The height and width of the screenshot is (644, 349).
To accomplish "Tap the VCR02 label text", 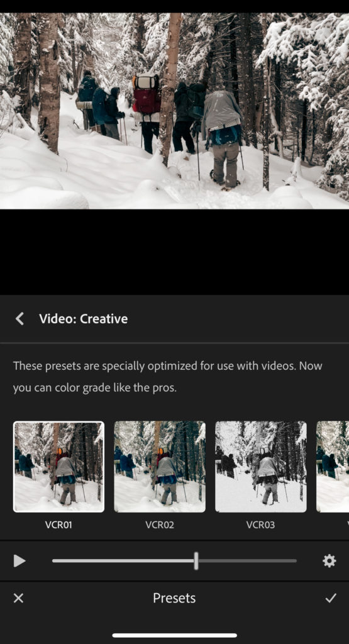I will [x=160, y=525].
